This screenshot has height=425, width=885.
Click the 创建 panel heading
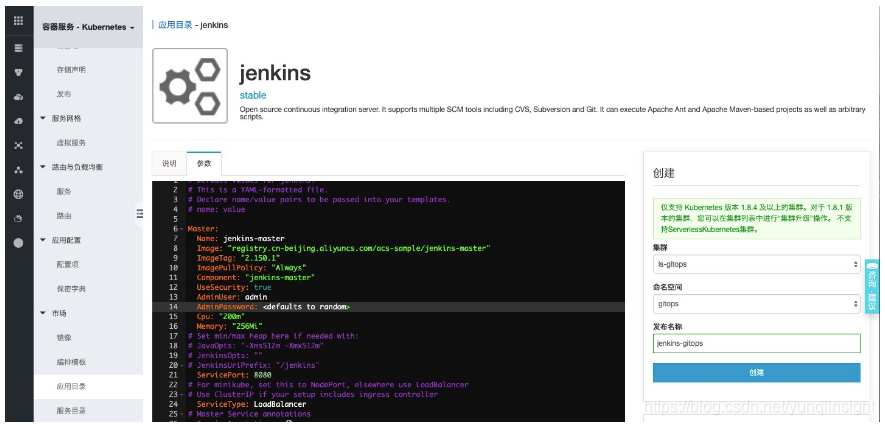[x=664, y=173]
